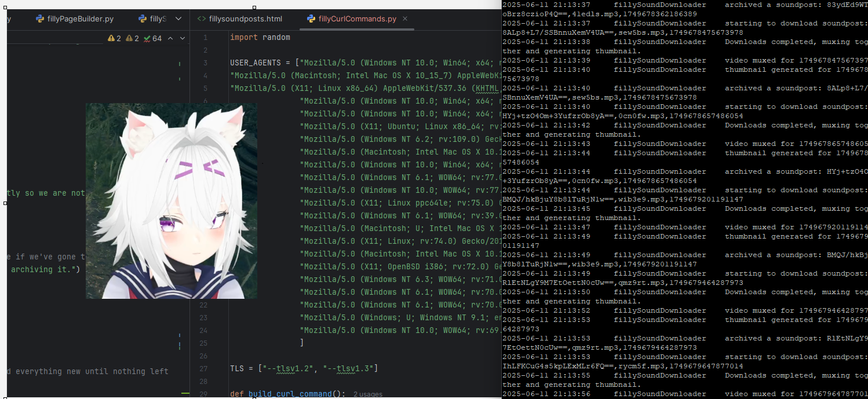Click terminal 'video muxed' line at 21:13:56
Image resolution: width=868 pixels, height=399 pixels.
pos(685,394)
